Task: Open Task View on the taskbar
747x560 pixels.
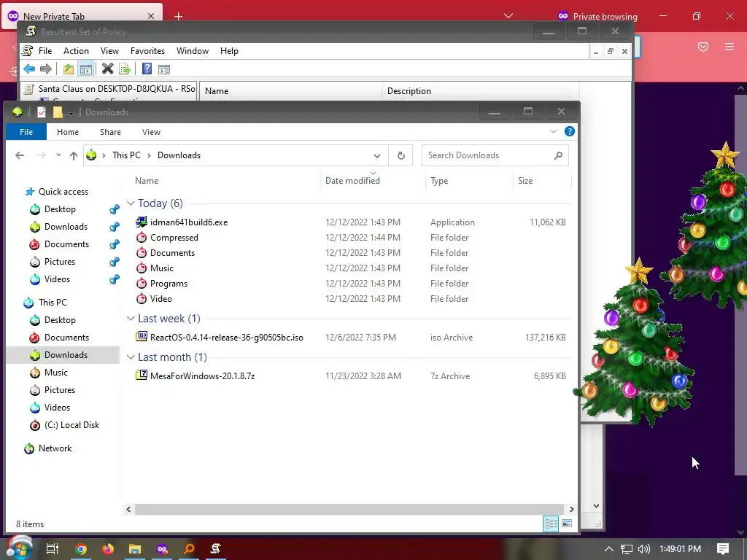Action: (53, 548)
